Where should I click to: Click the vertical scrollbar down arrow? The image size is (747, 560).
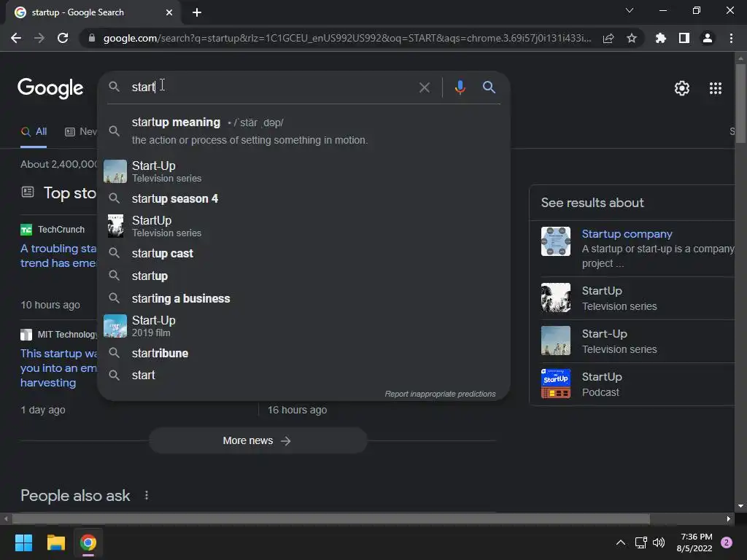coord(740,506)
